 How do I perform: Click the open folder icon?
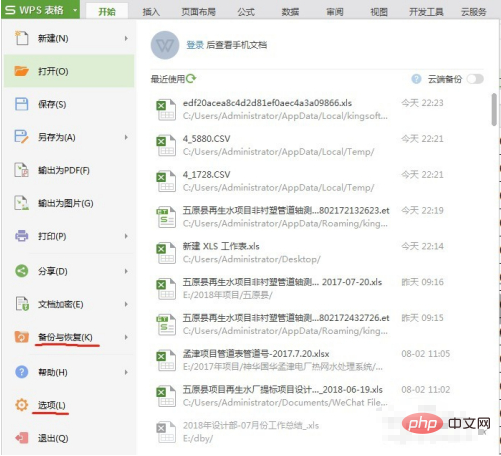point(22,71)
